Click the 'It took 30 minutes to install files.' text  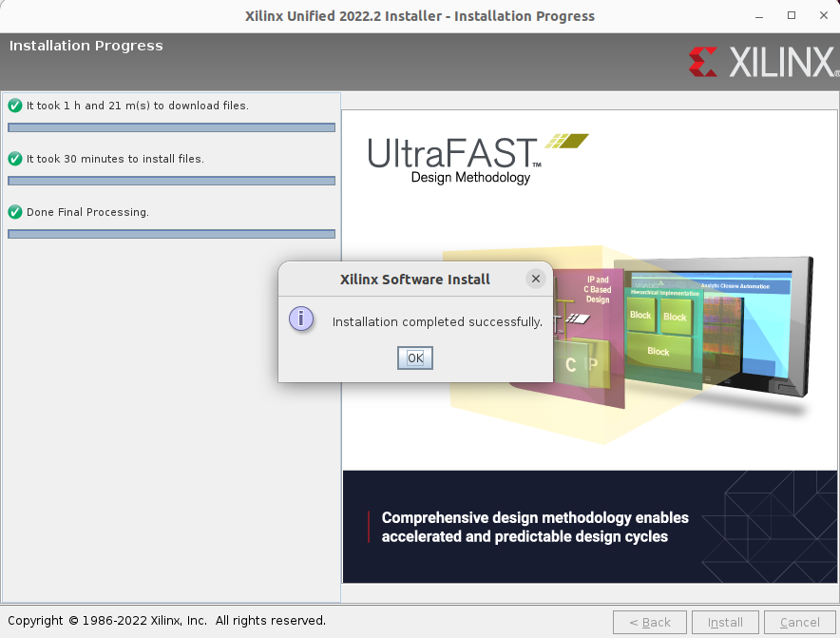click(x=115, y=159)
